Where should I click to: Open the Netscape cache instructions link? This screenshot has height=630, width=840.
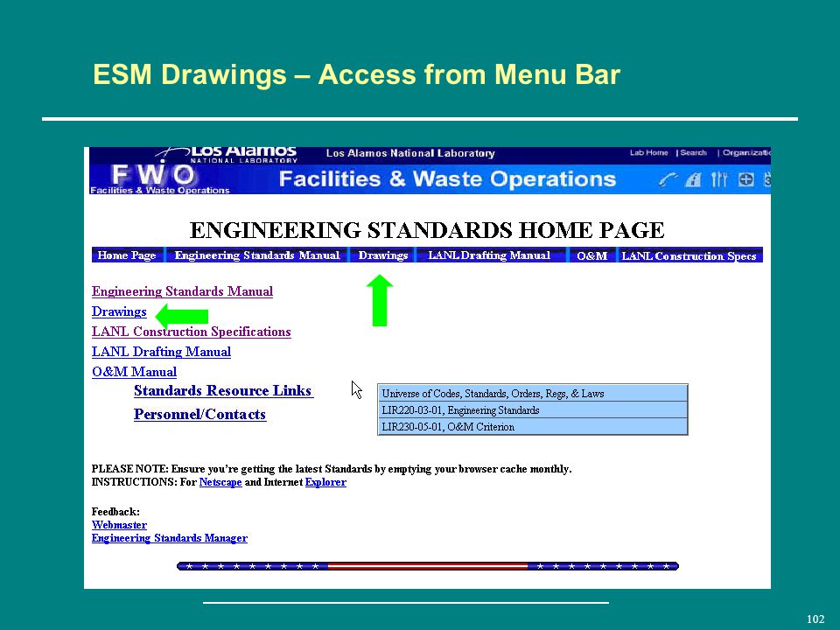click(220, 482)
